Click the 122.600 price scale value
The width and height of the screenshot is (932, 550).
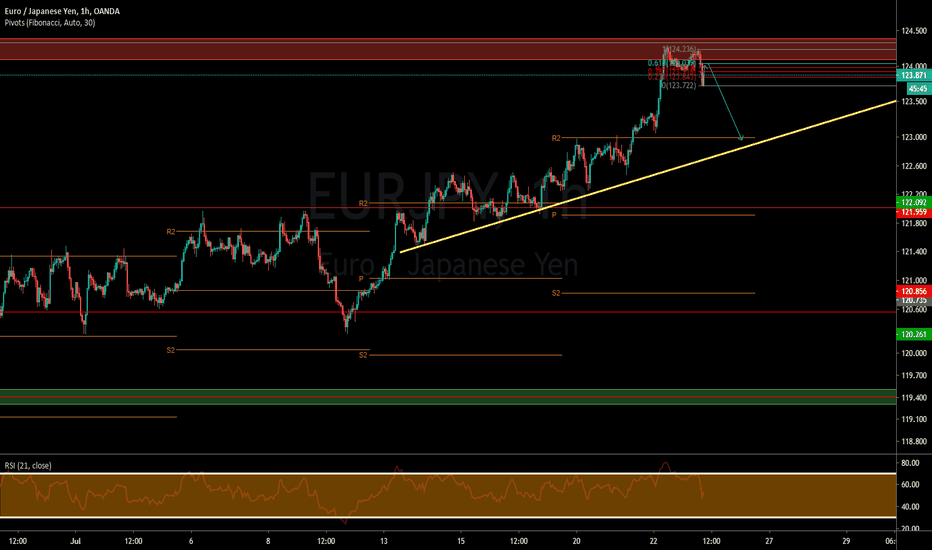(914, 166)
